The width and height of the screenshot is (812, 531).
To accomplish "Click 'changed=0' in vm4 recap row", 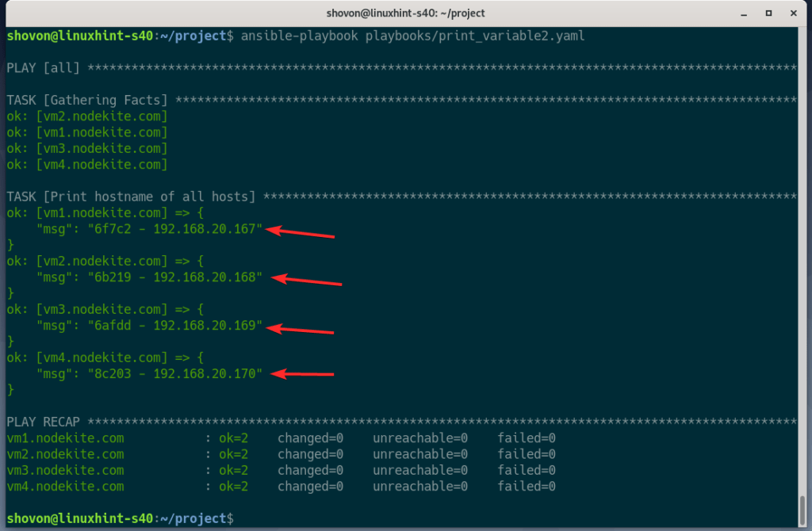I will (x=310, y=487).
